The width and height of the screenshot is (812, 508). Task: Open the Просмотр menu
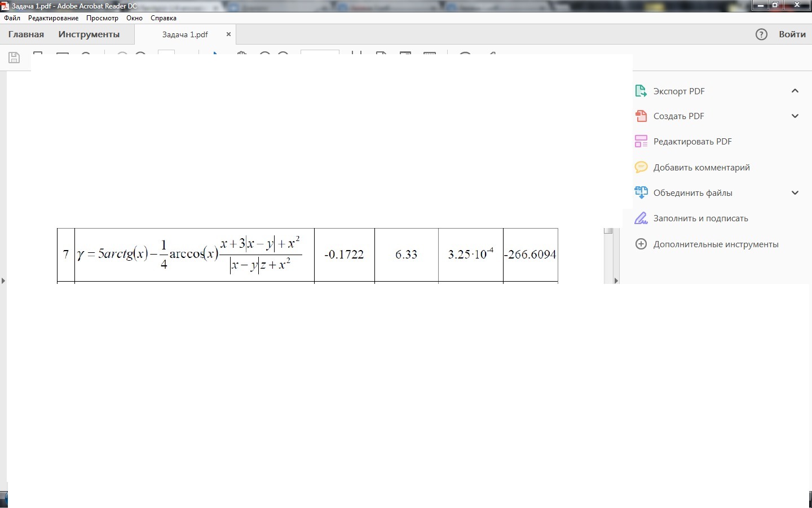(102, 18)
